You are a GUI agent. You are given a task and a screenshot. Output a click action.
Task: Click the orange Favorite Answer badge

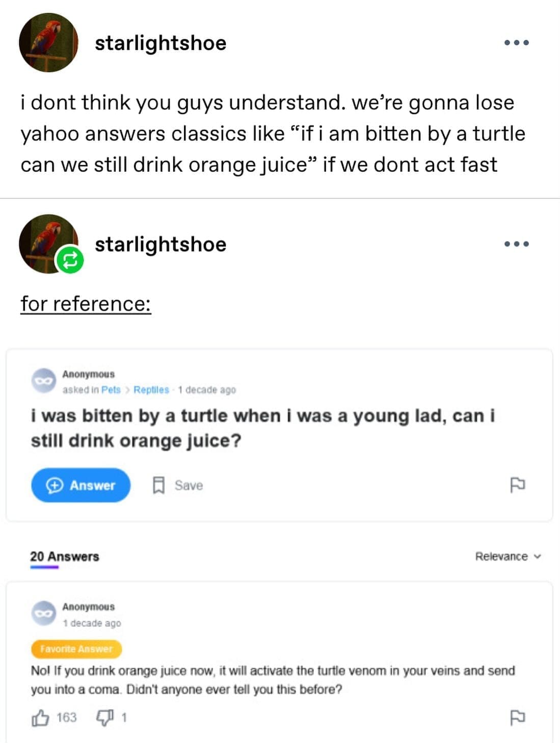(76, 649)
